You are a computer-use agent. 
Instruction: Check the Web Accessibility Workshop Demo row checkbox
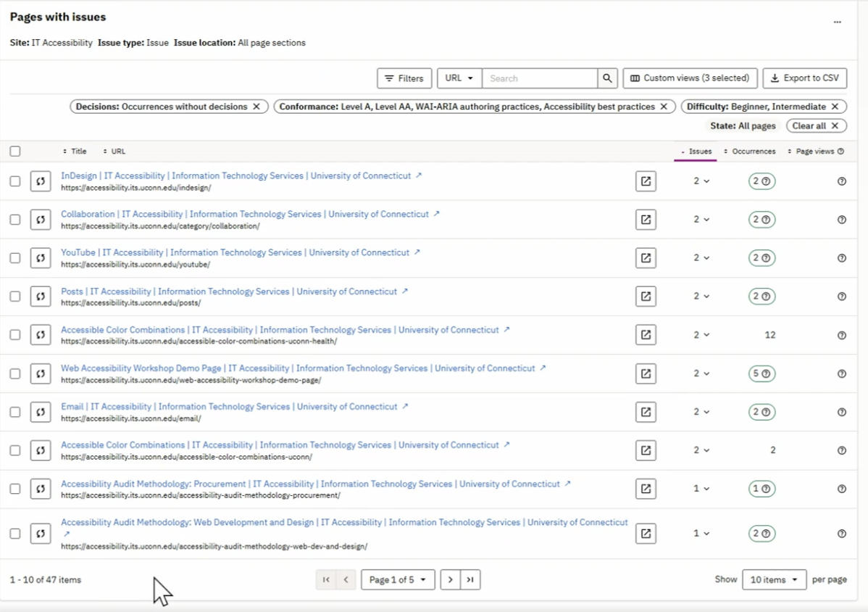(15, 373)
